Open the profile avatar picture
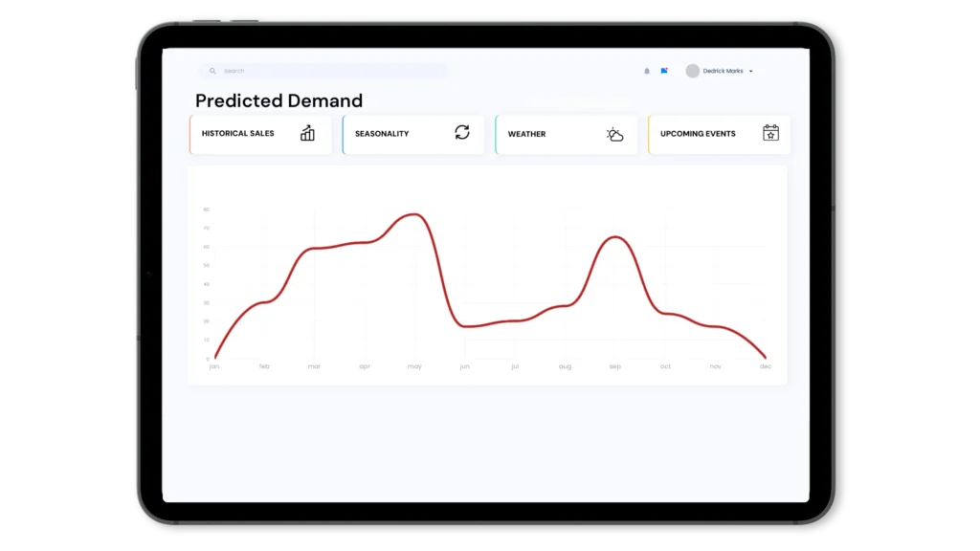 691,70
